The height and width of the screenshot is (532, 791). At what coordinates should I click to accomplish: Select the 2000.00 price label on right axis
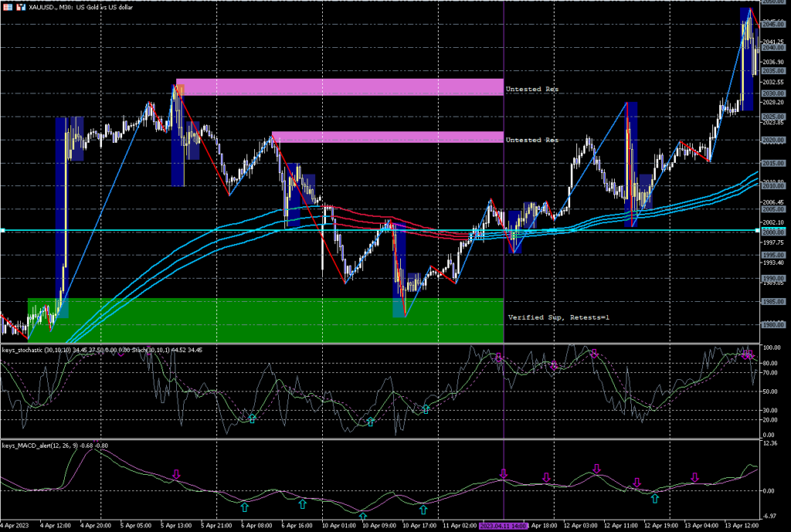772,232
